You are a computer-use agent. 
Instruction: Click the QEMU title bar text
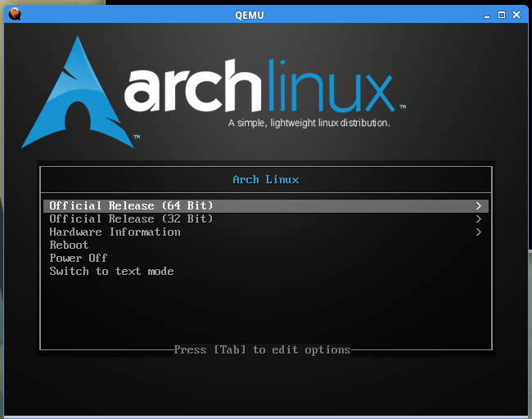click(x=250, y=16)
